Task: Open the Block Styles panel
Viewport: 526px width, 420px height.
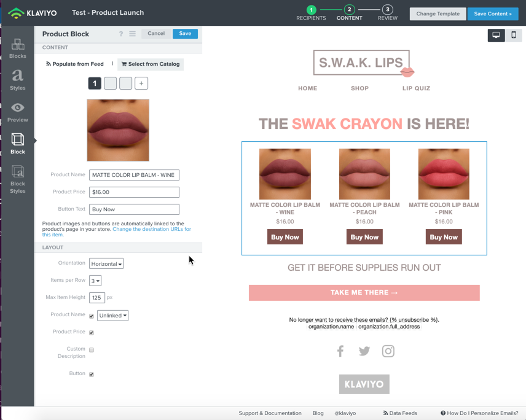Action: coord(17,179)
